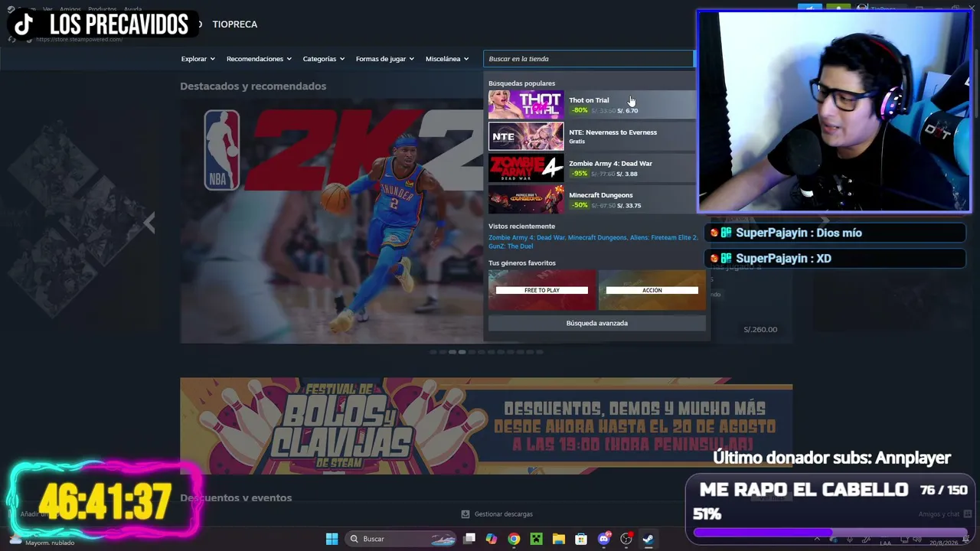980x551 pixels.
Task: Click the S/. 6.70 price
Action: [627, 111]
